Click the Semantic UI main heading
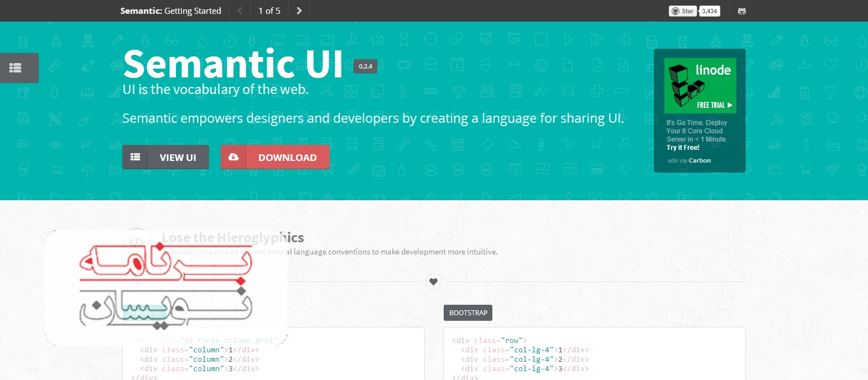The image size is (868, 380). 233,64
